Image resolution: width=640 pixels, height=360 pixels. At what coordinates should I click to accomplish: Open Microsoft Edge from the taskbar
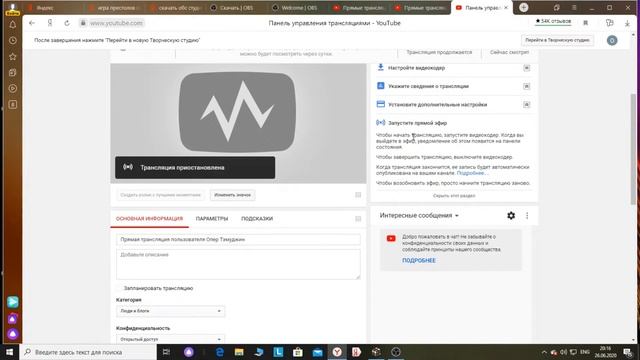coord(220,352)
